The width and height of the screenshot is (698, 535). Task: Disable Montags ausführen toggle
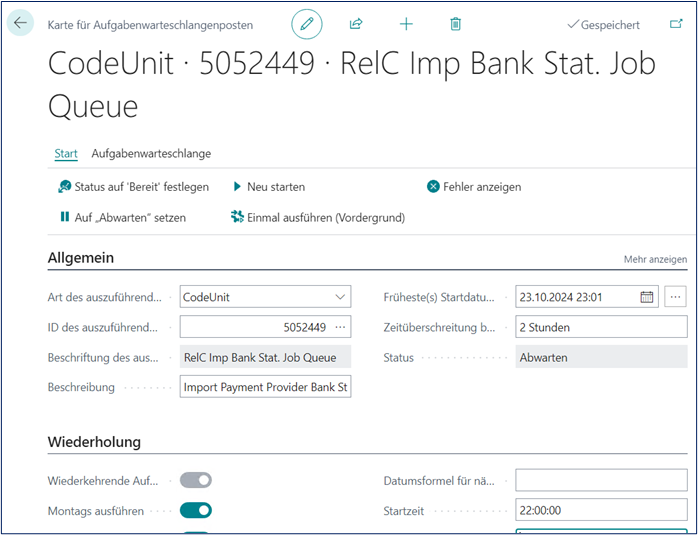(196, 510)
